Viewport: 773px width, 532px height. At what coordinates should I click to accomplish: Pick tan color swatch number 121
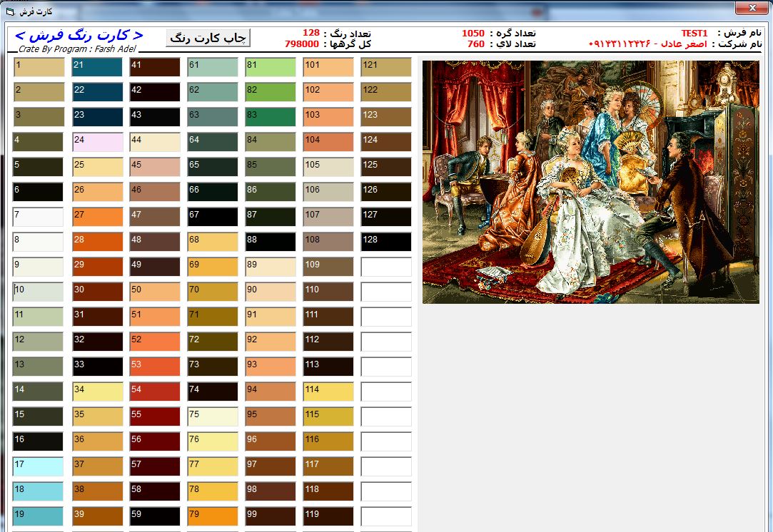(385, 67)
